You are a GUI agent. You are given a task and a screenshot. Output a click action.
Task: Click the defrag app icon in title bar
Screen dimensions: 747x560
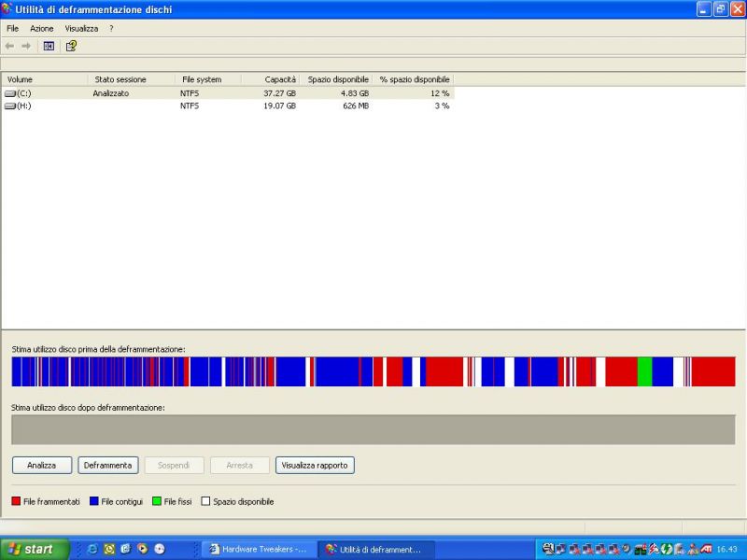point(7,8)
